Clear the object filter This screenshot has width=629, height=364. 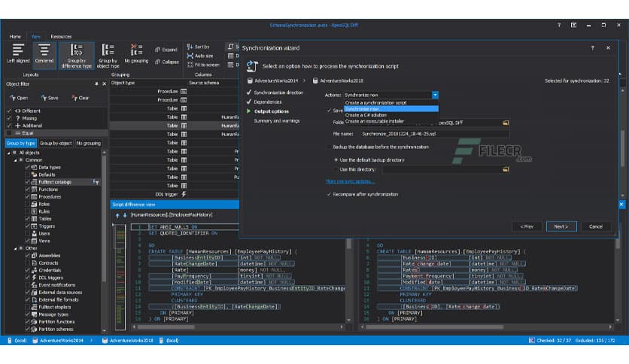click(x=81, y=98)
